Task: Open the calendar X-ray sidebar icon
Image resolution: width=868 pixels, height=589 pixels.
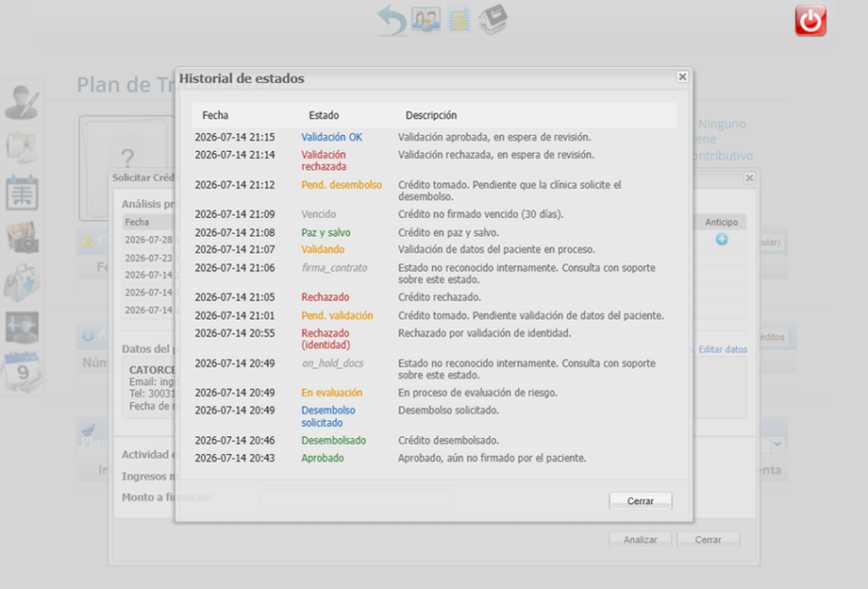Action: (x=22, y=193)
